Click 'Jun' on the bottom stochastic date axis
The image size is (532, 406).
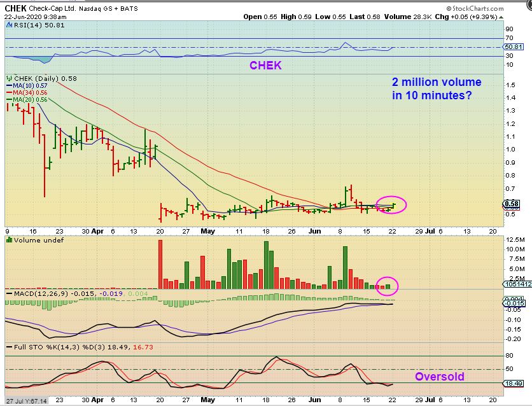coord(314,400)
